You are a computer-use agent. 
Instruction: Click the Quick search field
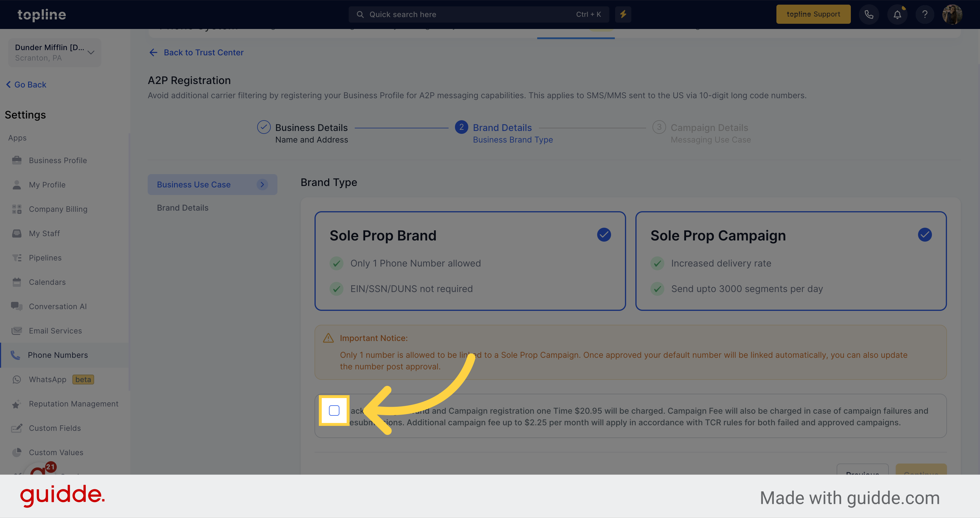[479, 14]
